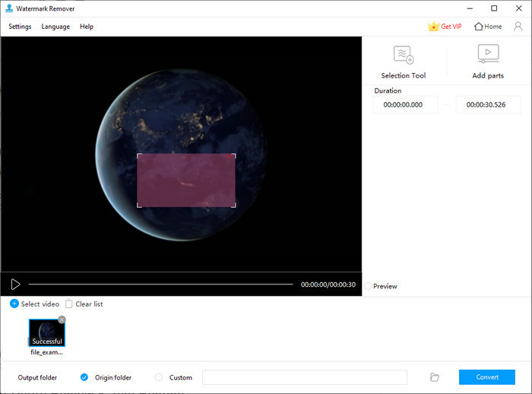The image size is (532, 394).
Task: Click the Selection Tool icon
Action: [x=404, y=55]
